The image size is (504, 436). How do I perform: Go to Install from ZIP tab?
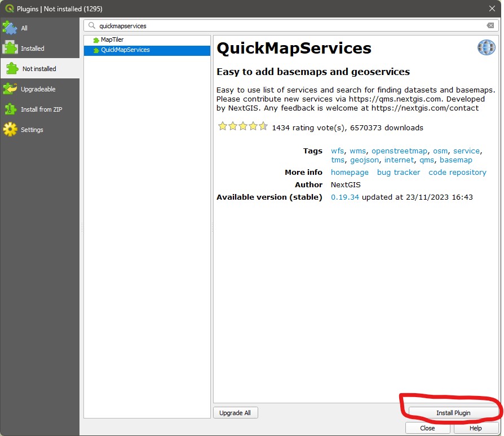point(40,109)
